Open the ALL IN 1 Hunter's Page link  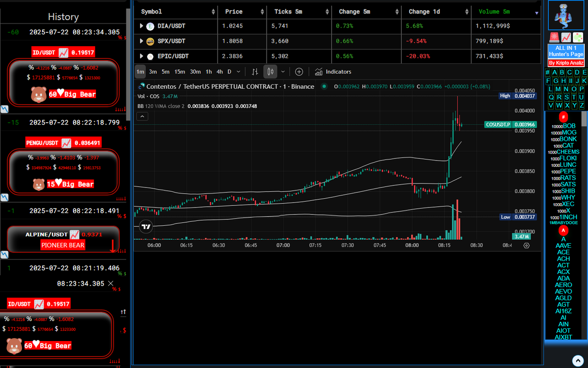[x=566, y=51]
